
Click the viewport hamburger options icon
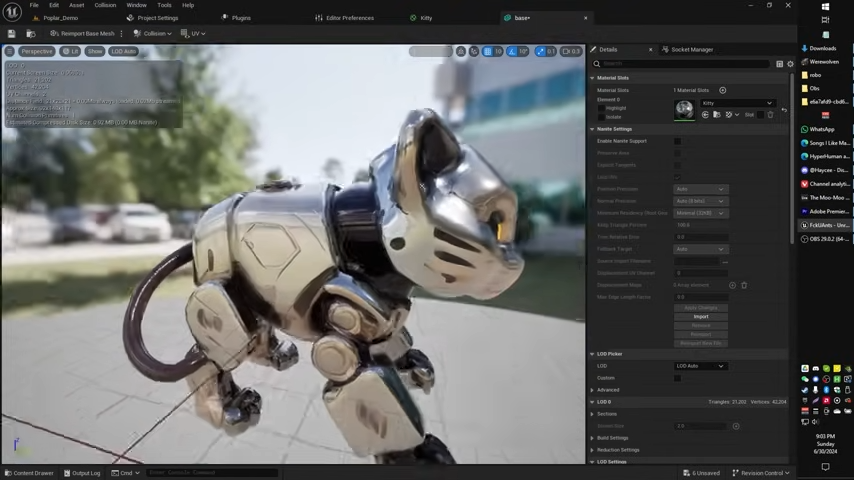[x=10, y=51]
